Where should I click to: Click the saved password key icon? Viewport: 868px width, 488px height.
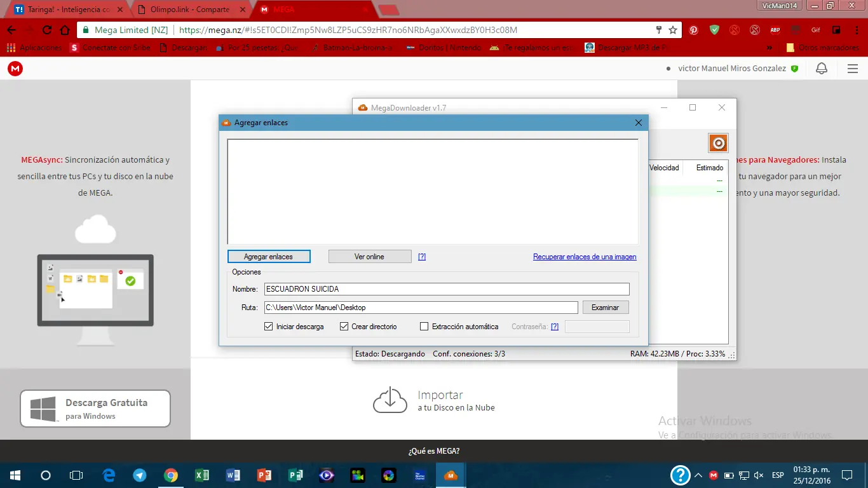click(659, 30)
